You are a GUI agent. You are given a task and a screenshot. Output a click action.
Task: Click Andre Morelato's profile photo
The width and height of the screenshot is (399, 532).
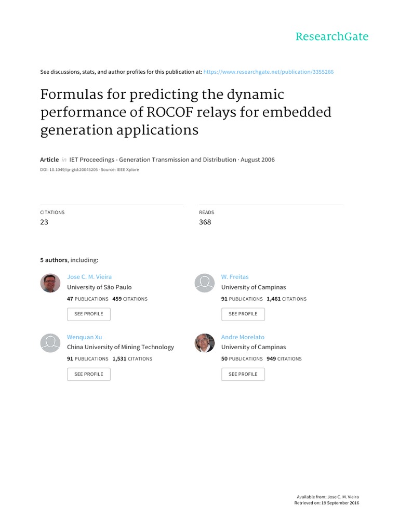205,343
